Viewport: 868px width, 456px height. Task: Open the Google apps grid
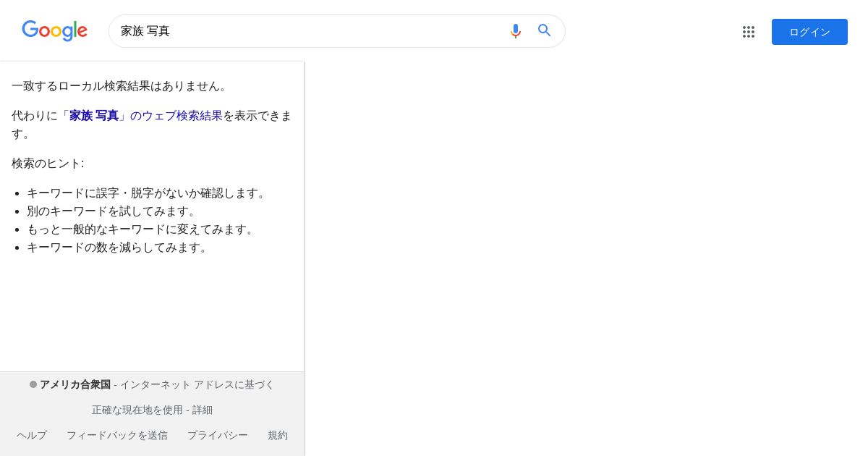(749, 32)
